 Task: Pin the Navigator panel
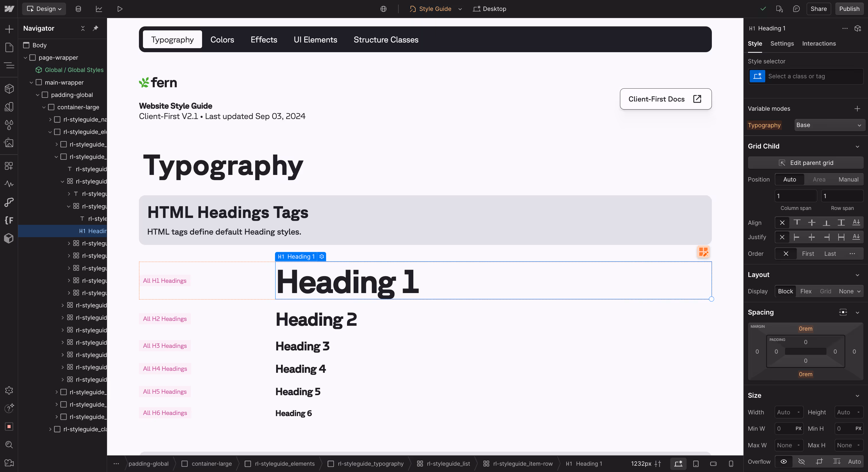tap(96, 28)
